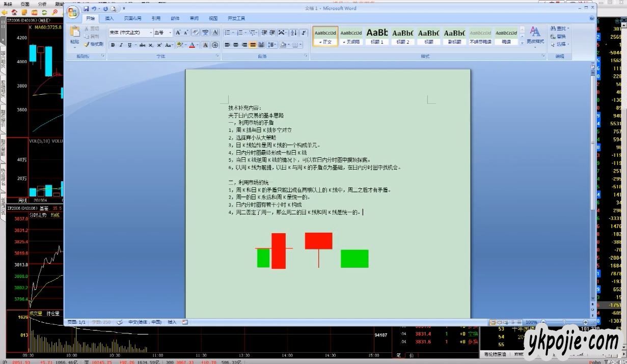Viewport: 627px width, 364px height.
Task: Toggle bold formatting
Action: click(x=113, y=45)
